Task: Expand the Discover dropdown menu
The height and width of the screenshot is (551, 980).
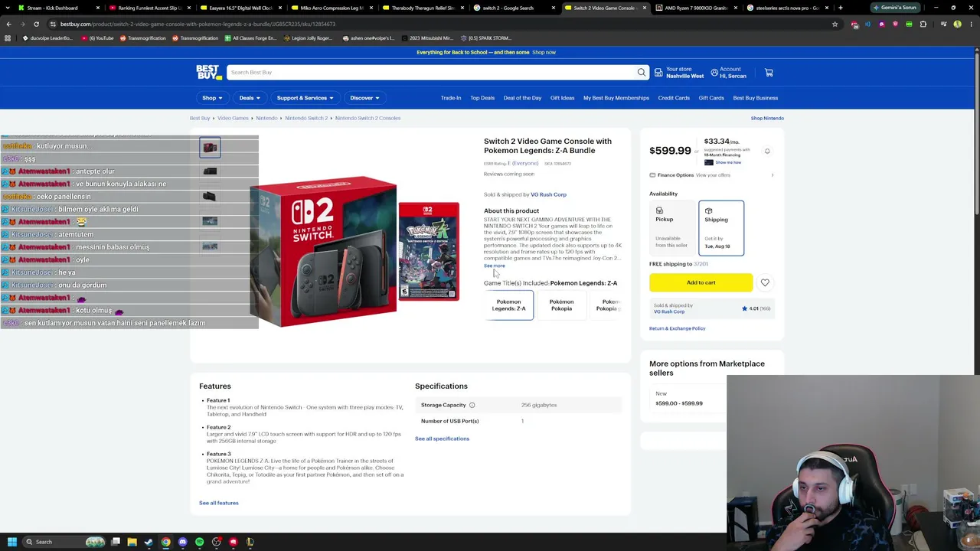Action: 364,98
